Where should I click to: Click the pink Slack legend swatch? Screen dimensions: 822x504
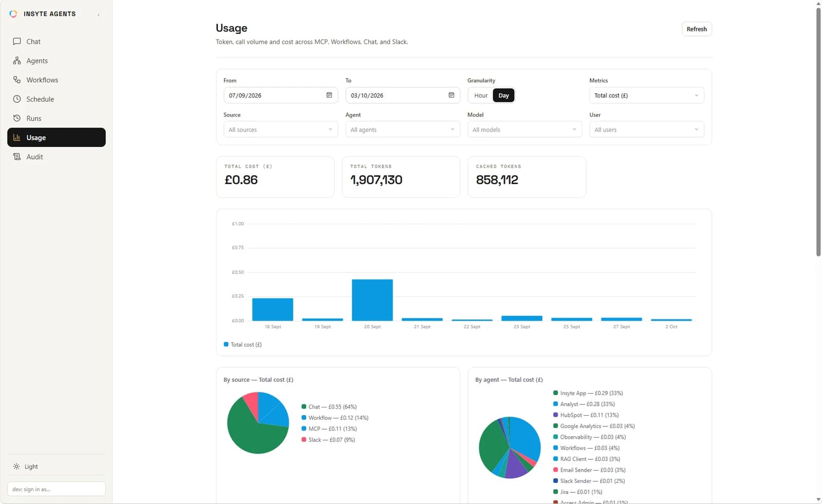(304, 439)
